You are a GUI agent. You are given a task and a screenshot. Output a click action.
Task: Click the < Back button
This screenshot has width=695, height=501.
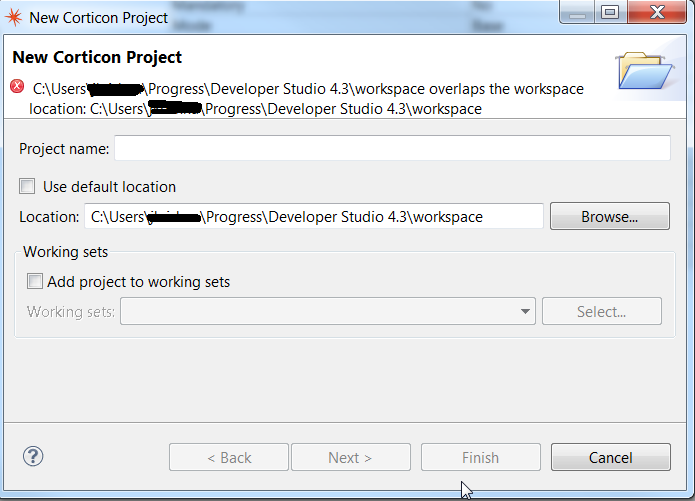[x=229, y=457]
